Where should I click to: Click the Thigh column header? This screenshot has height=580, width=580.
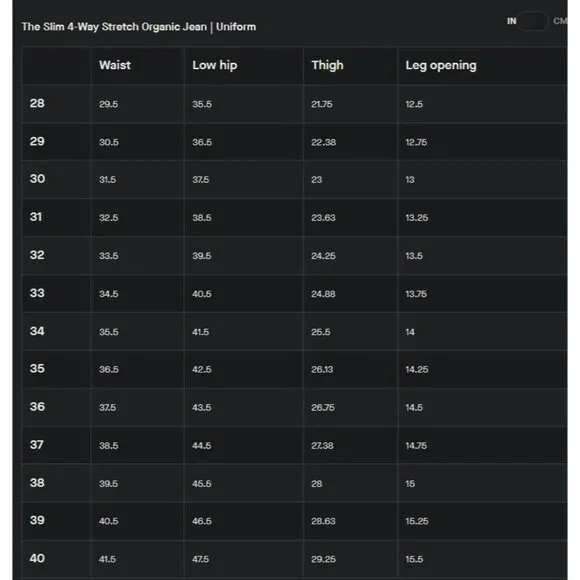pyautogui.click(x=327, y=65)
